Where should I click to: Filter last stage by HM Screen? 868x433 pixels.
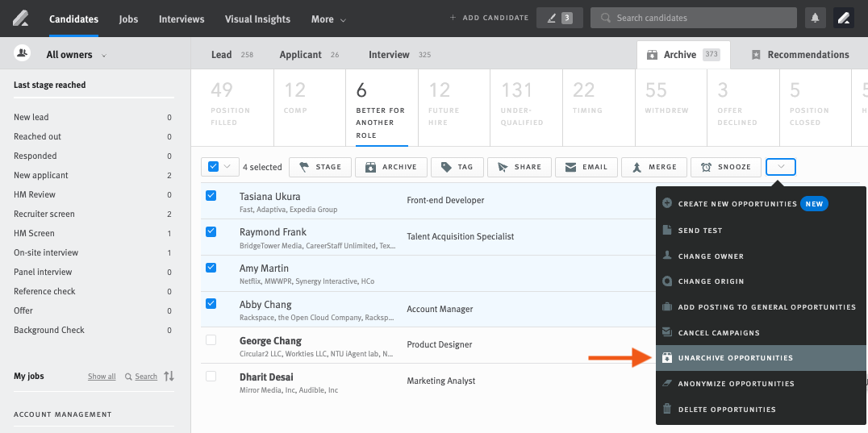pyautogui.click(x=93, y=233)
